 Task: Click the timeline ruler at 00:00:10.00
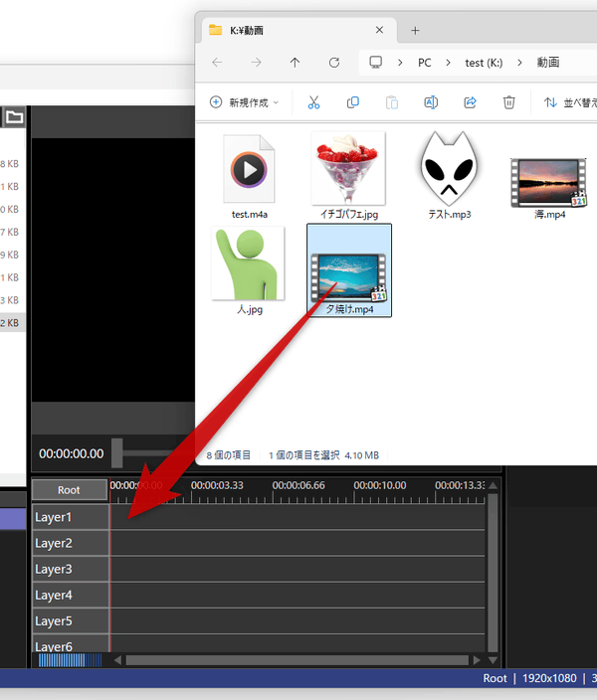coord(380,485)
